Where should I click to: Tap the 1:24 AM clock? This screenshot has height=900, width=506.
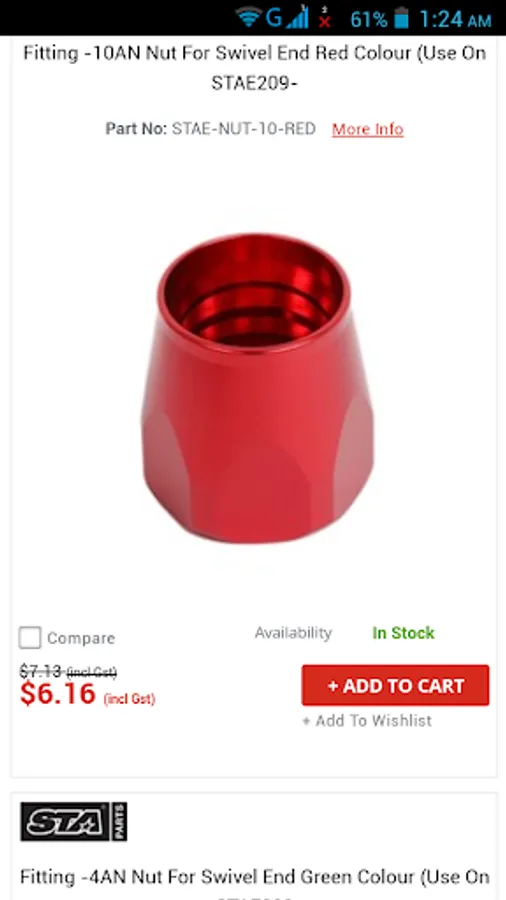(x=455, y=19)
